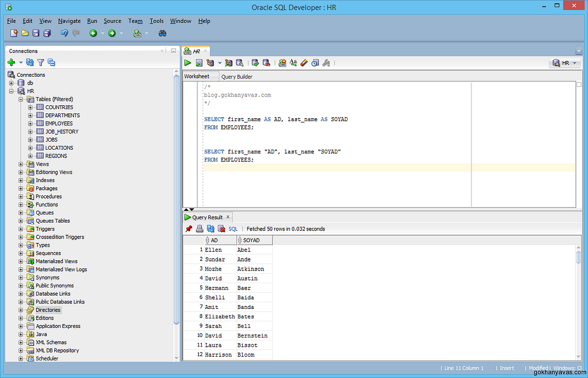Click 'Line 11 Column 1' in status bar
This screenshot has height=378, width=588.
[x=464, y=368]
